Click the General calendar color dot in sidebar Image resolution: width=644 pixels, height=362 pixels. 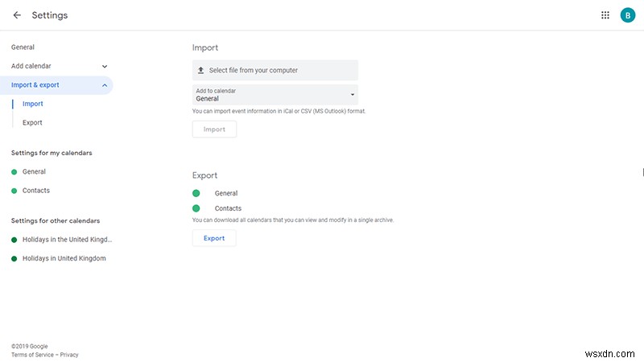[x=14, y=171]
